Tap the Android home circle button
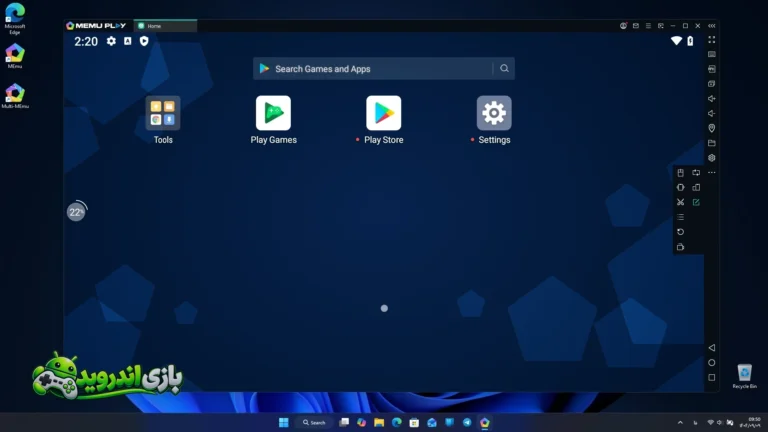The height and width of the screenshot is (432, 768). (x=712, y=362)
